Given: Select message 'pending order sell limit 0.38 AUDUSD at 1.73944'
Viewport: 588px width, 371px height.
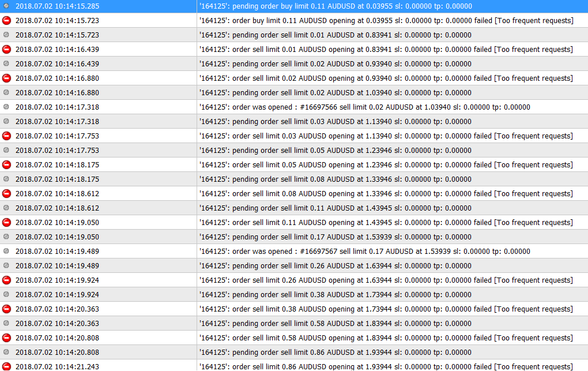Looking at the screenshot, I should (336, 295).
